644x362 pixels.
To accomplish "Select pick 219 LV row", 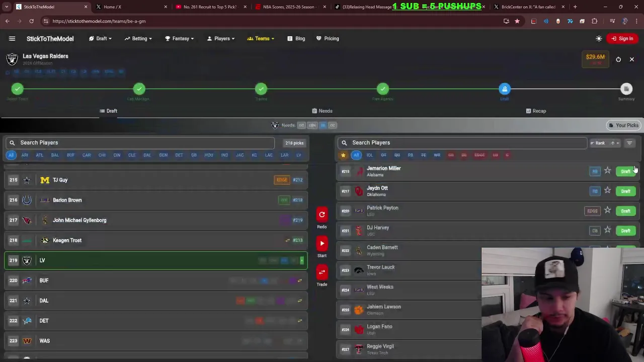I will (x=156, y=260).
